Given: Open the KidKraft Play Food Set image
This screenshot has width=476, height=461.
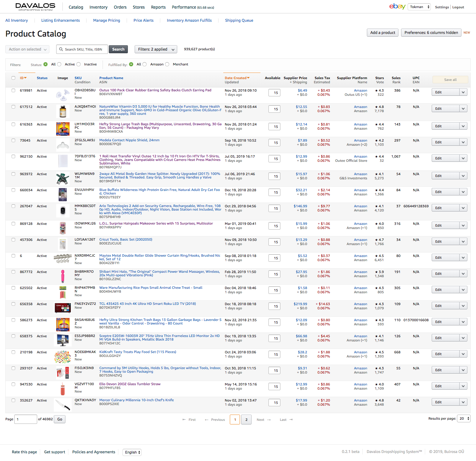Looking at the screenshot, I should tap(63, 357).
